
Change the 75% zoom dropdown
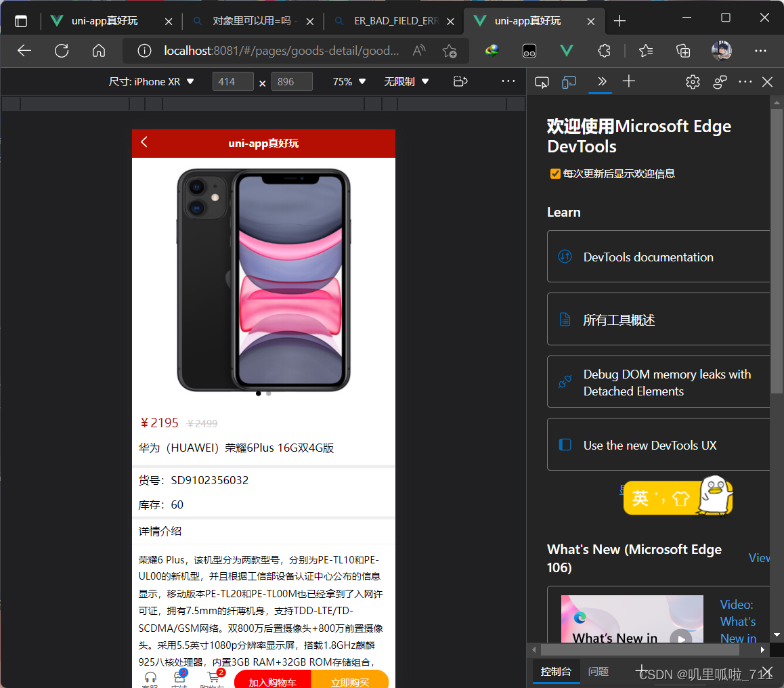pyautogui.click(x=349, y=81)
